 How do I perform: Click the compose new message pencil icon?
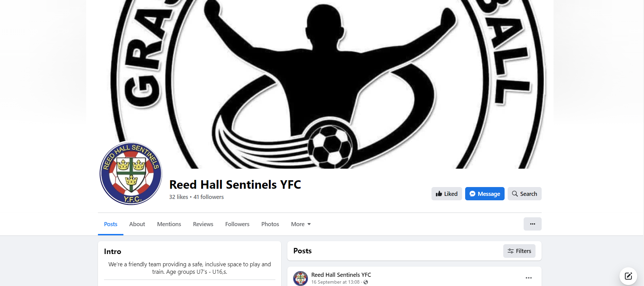click(x=628, y=276)
